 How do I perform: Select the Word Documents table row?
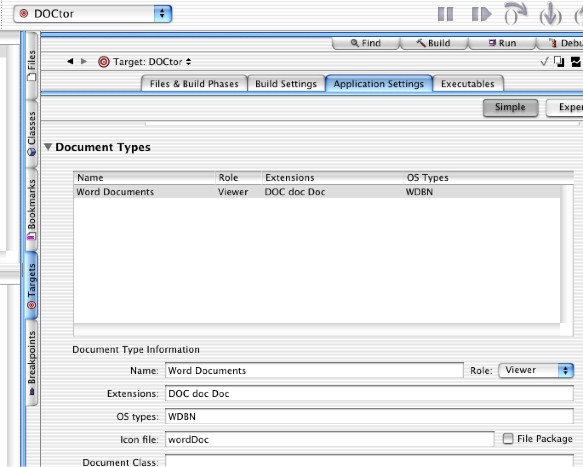[317, 192]
